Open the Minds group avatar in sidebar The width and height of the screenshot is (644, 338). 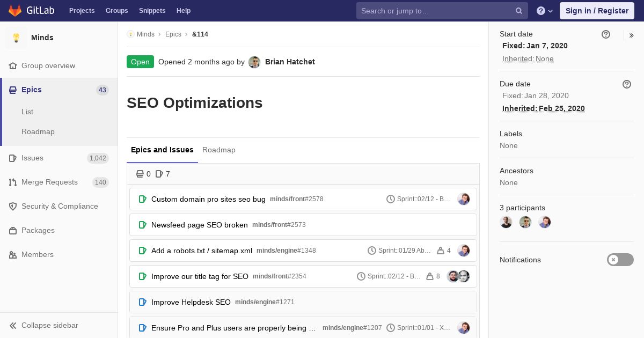pos(16,38)
